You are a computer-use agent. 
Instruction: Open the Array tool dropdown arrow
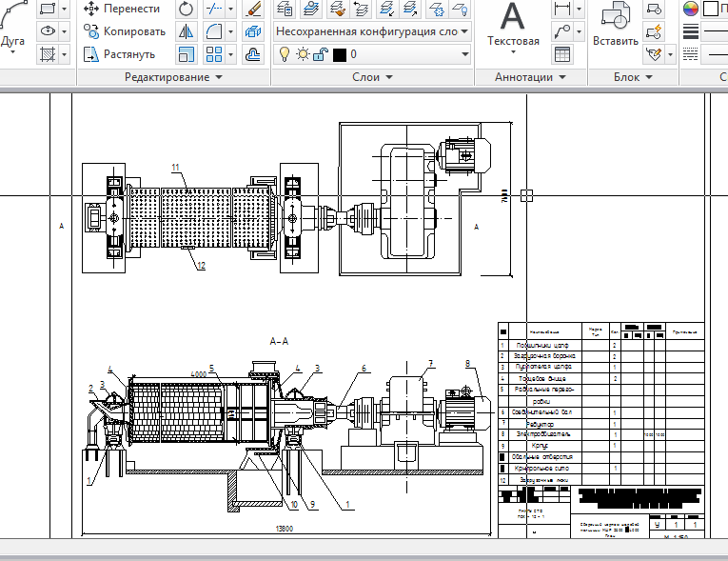click(x=230, y=54)
